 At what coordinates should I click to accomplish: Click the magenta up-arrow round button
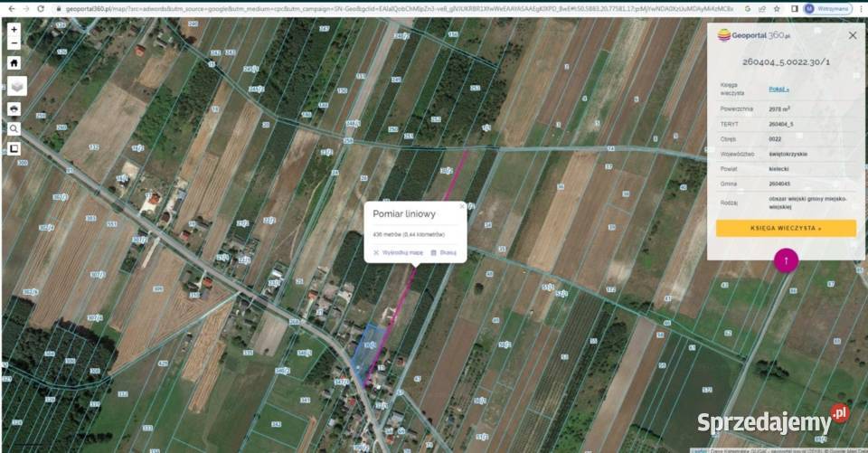[786, 260]
